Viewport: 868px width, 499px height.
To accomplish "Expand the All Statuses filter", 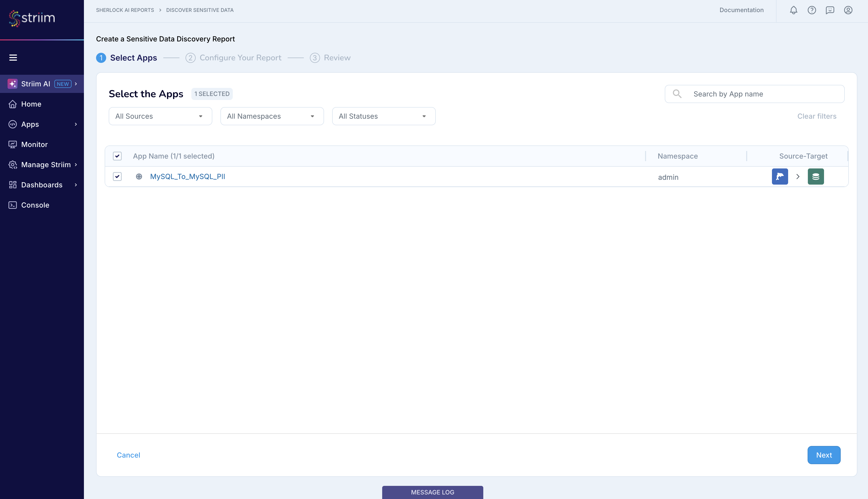I will 383,116.
